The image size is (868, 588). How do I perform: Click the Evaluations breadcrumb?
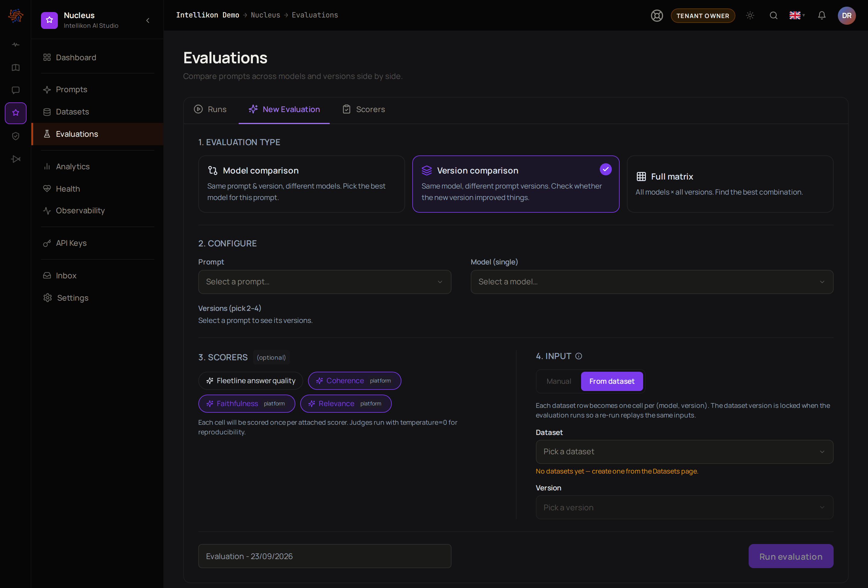tap(314, 15)
